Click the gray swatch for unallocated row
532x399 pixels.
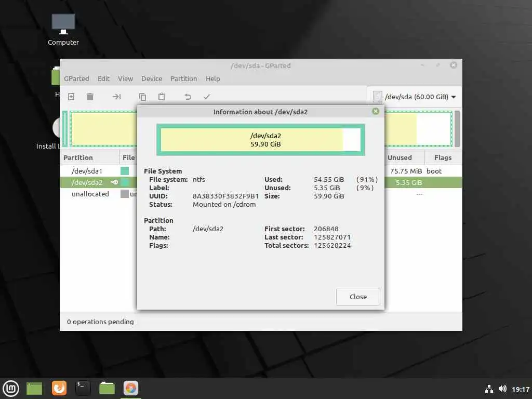coord(125,194)
